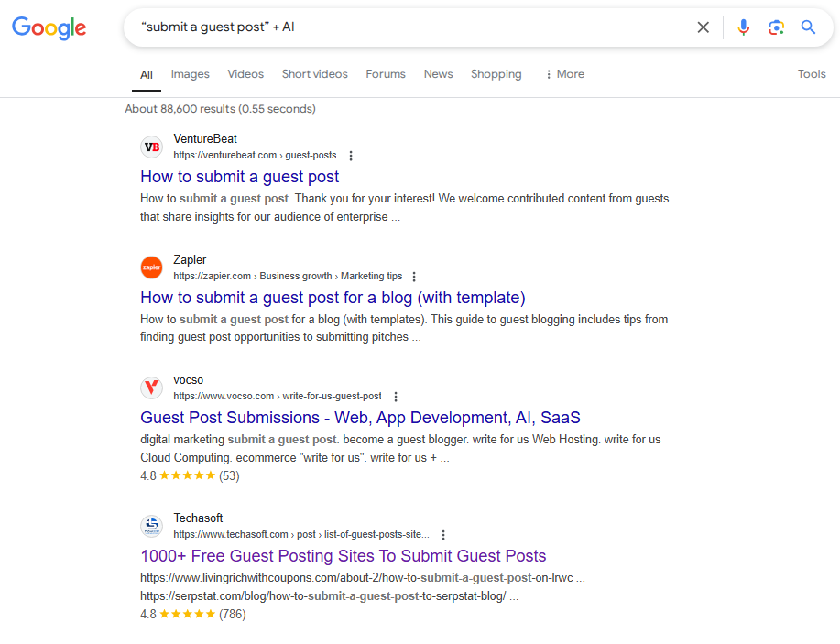Click the techasoft.com list-of-guest-posts URL
The image size is (840, 644).
(301, 534)
